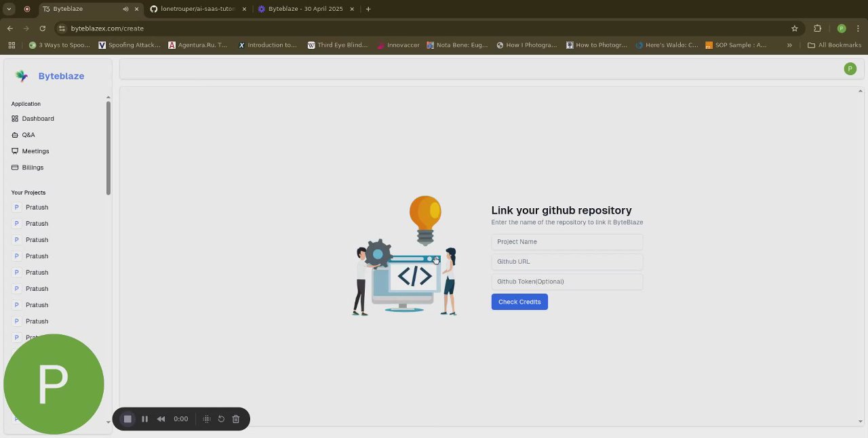868x438 pixels.
Task: Expand the hidden bookmarks double-chevron
Action: click(x=789, y=45)
